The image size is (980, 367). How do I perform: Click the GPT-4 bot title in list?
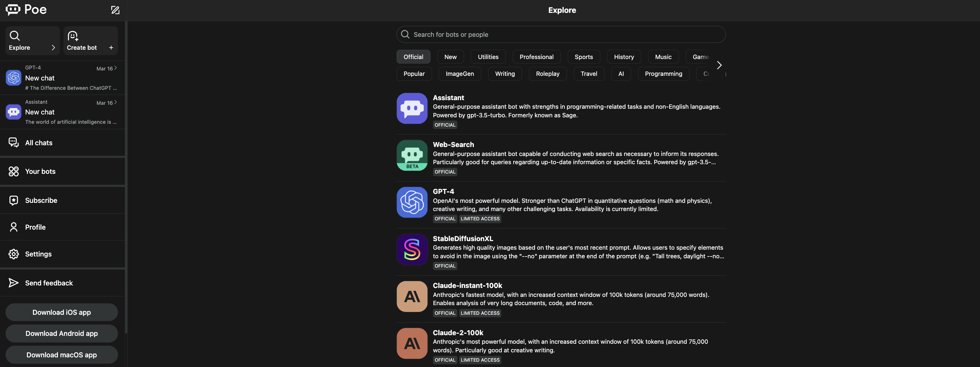(x=443, y=191)
